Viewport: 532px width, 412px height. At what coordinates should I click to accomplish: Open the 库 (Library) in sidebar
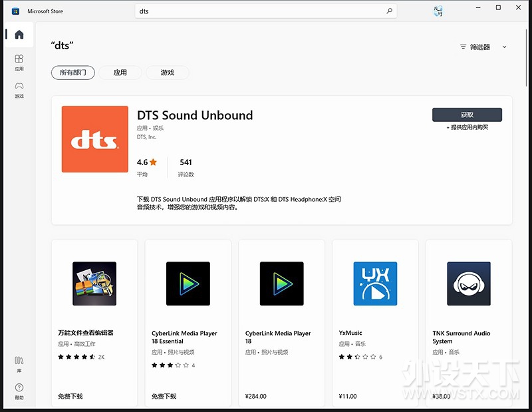(x=19, y=365)
